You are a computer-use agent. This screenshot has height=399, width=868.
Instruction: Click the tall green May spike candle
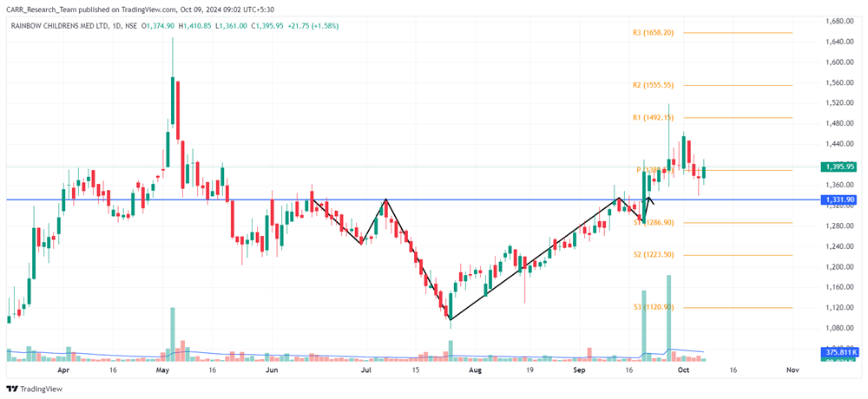pyautogui.click(x=172, y=101)
